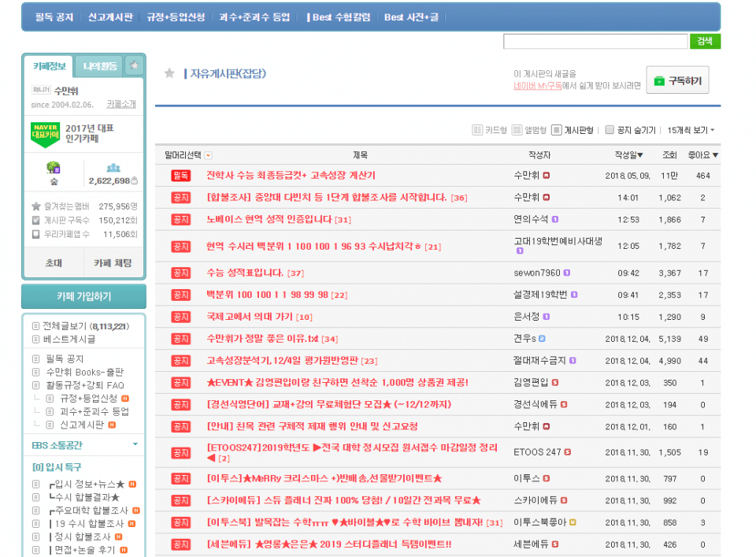The width and height of the screenshot is (756, 557).
Task: Open 괴수+준괴수 등업 in top menu
Action: (254, 17)
